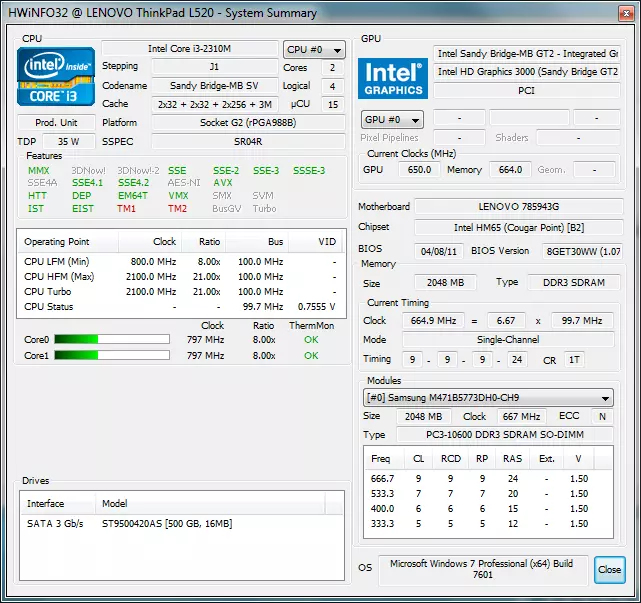Click the µCU value 15
The image size is (641, 603).
[333, 104]
